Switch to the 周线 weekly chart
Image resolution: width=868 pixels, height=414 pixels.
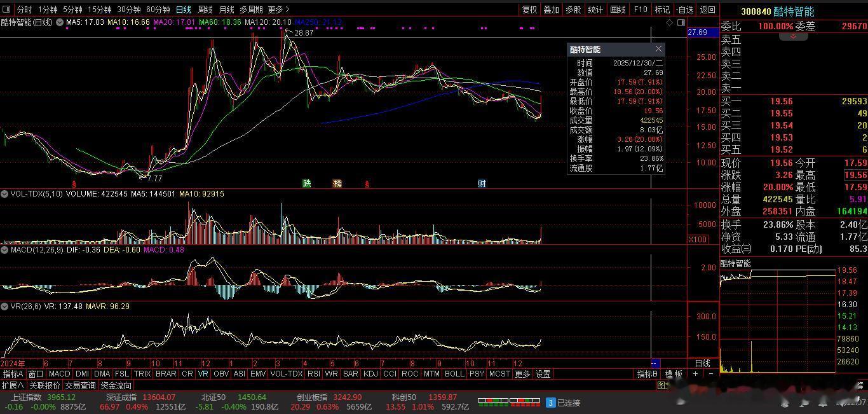point(205,10)
